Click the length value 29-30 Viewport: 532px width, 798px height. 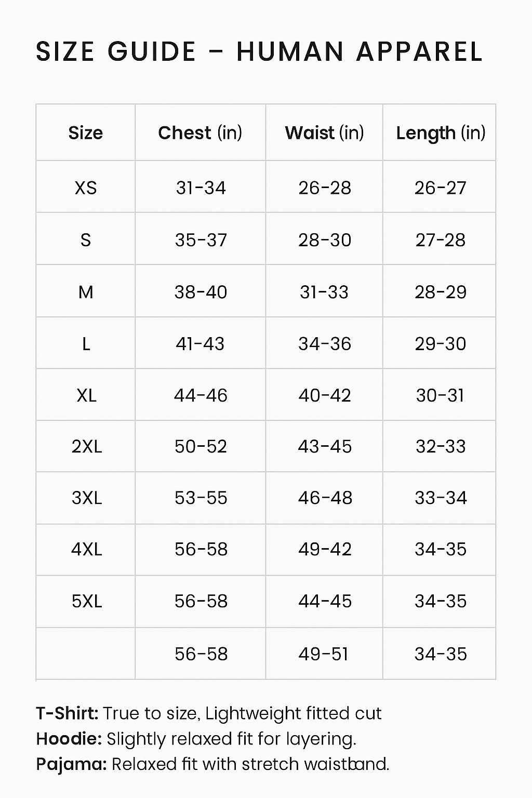(441, 343)
